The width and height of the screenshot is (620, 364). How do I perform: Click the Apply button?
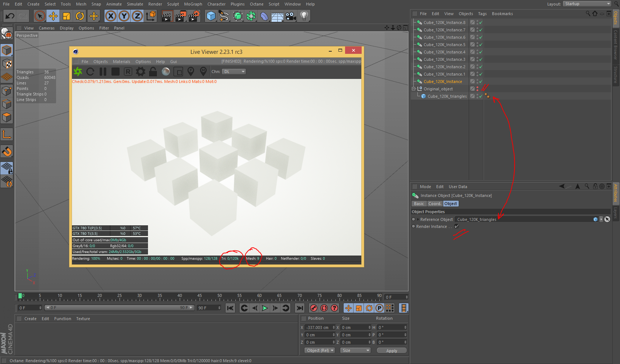pos(392,350)
